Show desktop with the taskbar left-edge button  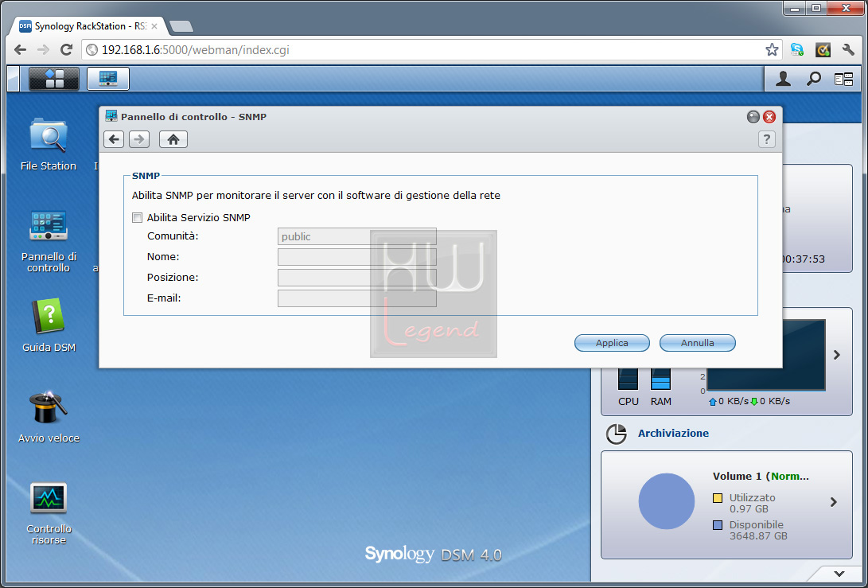point(14,79)
